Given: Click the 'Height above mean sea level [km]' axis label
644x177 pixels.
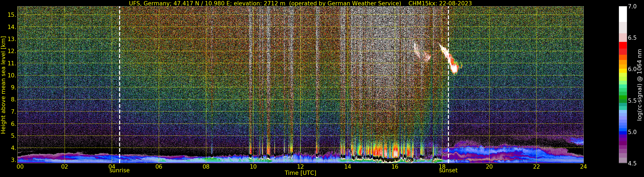Looking at the screenshot, I should point(3,85).
